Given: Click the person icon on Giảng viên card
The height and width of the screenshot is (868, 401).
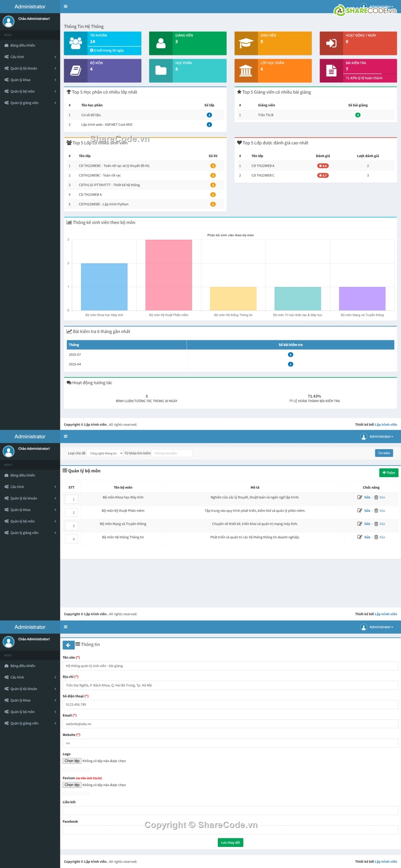Looking at the screenshot, I should (x=161, y=43).
